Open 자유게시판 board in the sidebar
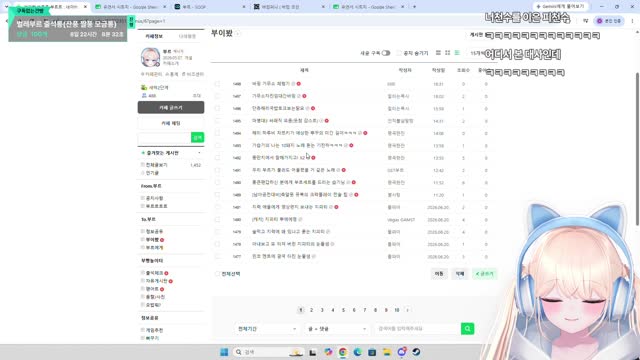 coord(157,281)
